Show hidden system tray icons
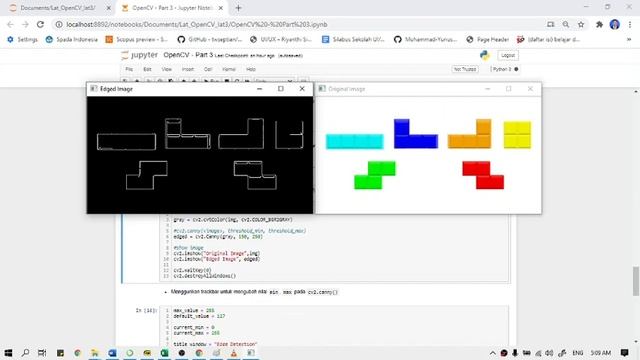Screen dimensions: 640x360 pyautogui.click(x=493, y=353)
